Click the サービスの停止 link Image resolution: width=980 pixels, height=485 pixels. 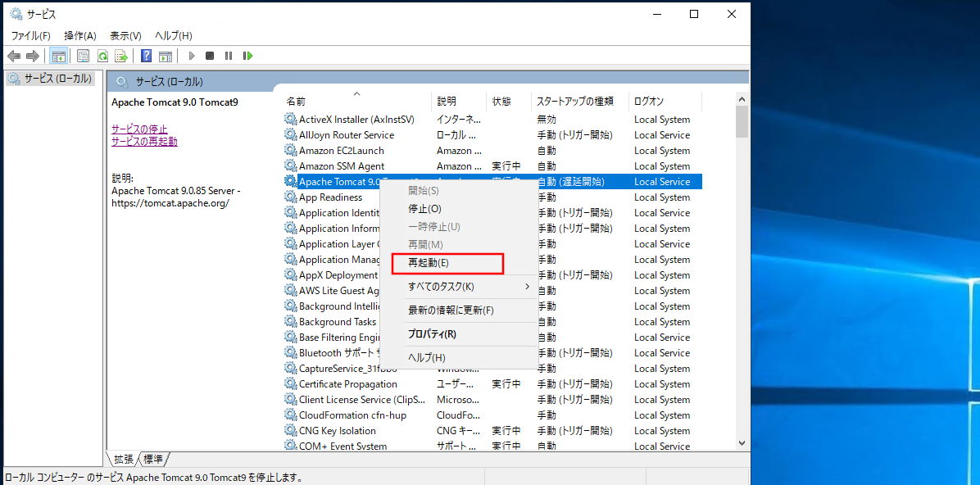point(139,129)
